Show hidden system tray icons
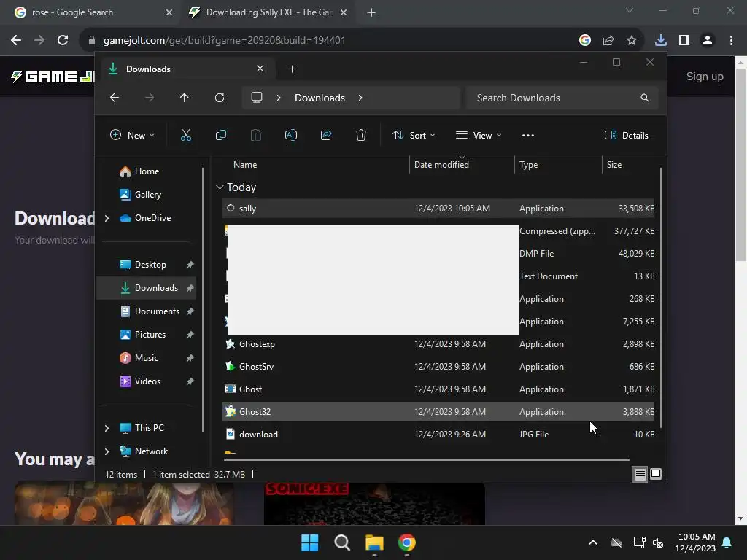 (x=592, y=542)
